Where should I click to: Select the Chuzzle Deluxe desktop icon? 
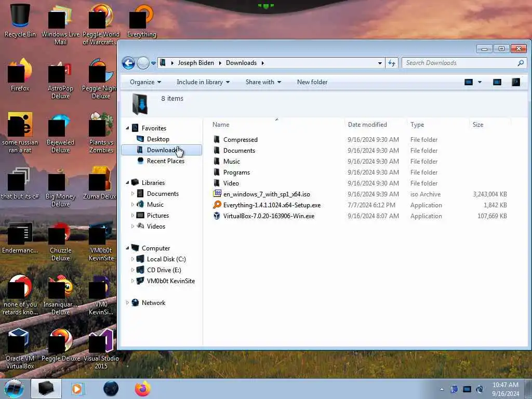click(60, 242)
